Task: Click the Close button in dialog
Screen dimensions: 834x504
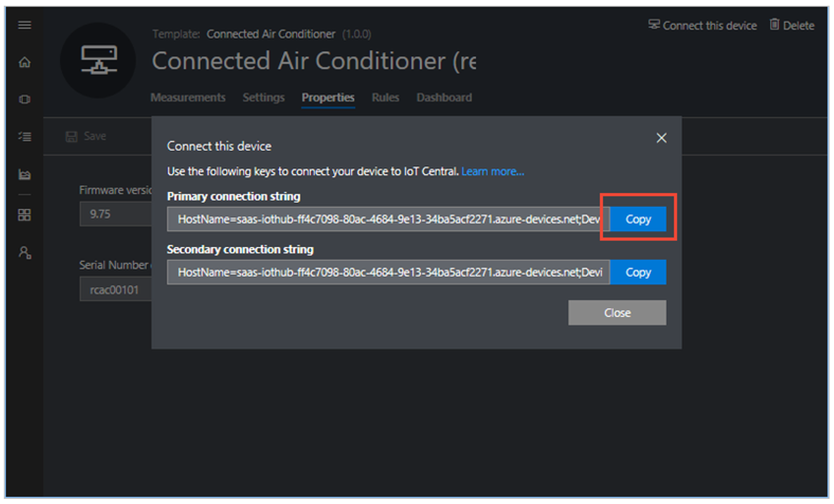Action: (617, 313)
